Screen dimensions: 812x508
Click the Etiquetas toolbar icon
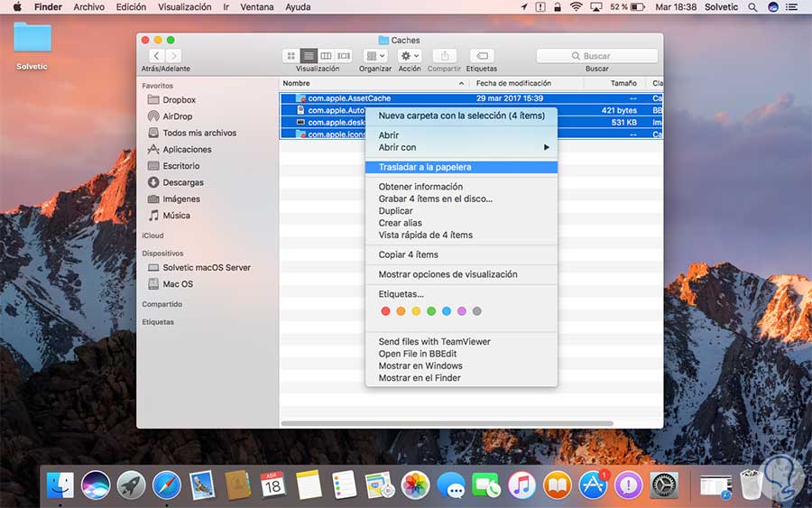[x=482, y=55]
